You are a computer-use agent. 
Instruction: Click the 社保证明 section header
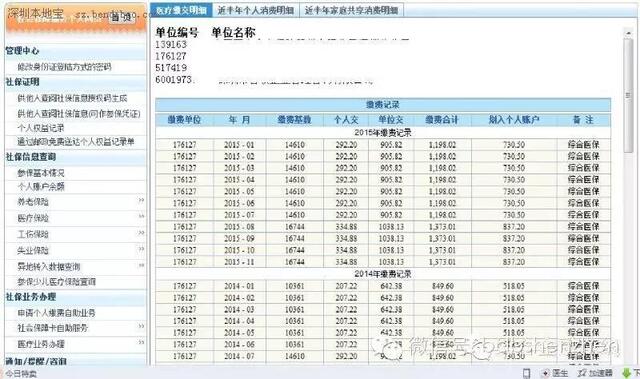[22, 82]
